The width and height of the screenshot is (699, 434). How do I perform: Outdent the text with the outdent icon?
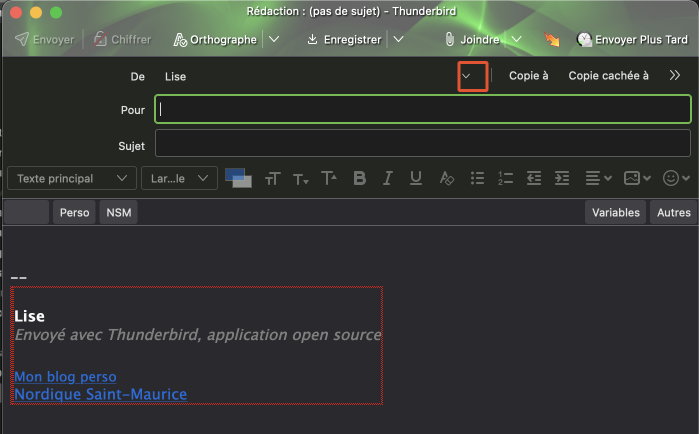coord(534,178)
